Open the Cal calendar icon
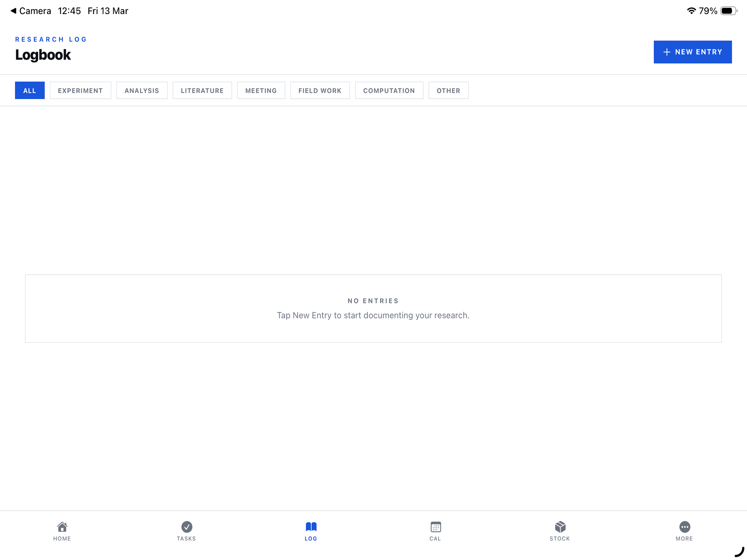The height and width of the screenshot is (560, 747). 435,527
